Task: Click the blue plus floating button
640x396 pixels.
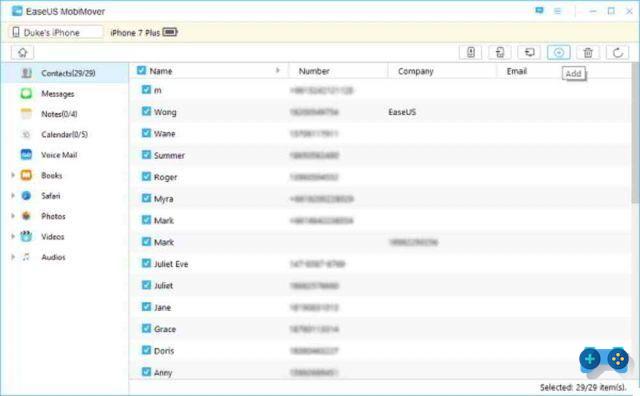Action: tap(590, 359)
